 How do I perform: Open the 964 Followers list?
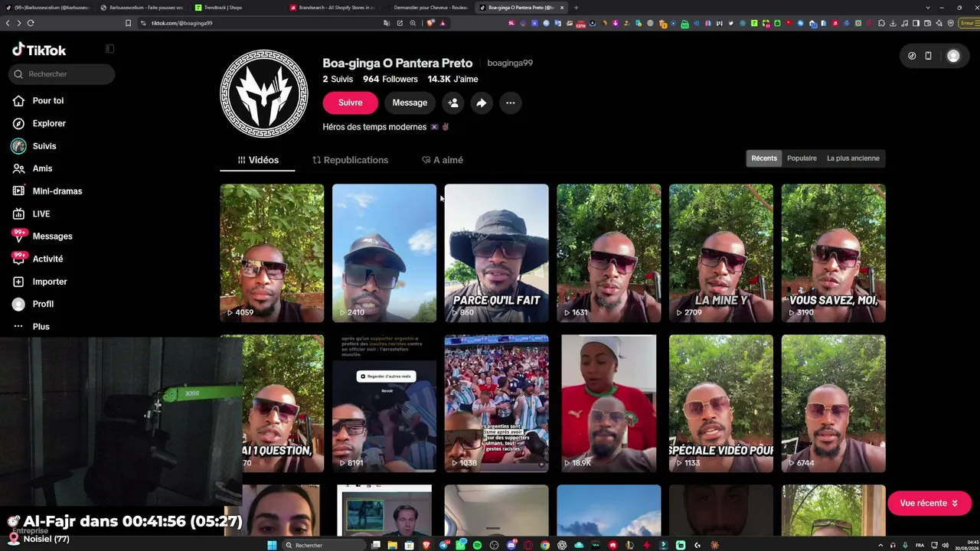(x=390, y=80)
